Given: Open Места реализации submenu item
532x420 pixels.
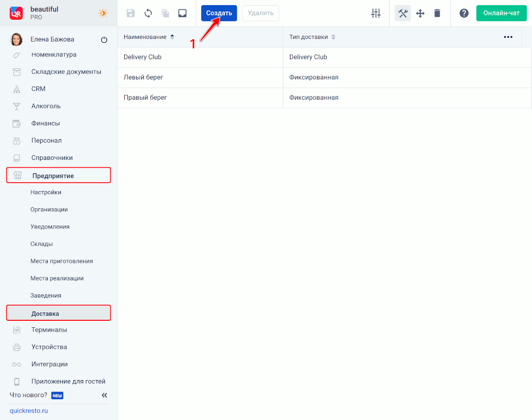Looking at the screenshot, I should (57, 278).
